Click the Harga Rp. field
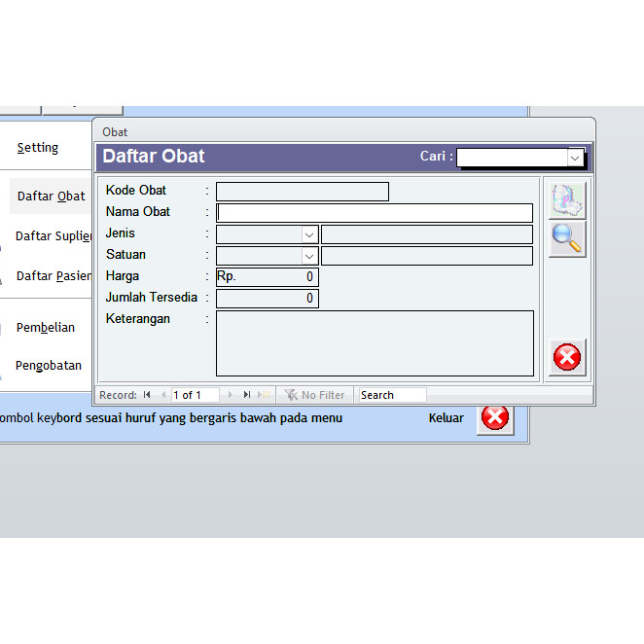 (x=268, y=277)
